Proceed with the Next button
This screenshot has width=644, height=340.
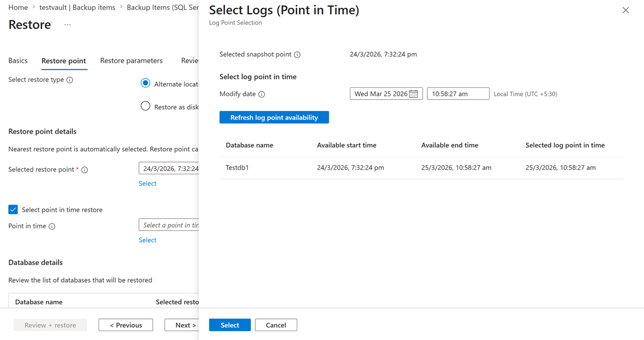(x=182, y=325)
